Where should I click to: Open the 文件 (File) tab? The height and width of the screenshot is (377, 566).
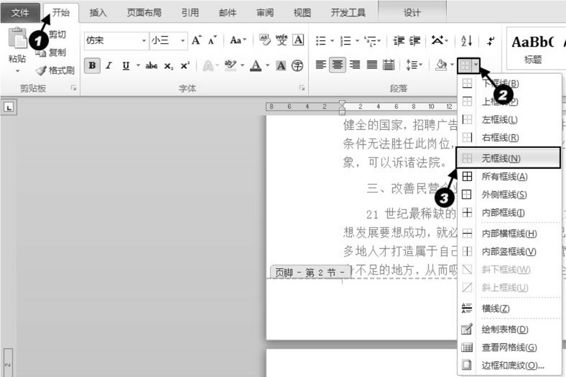coord(20,13)
